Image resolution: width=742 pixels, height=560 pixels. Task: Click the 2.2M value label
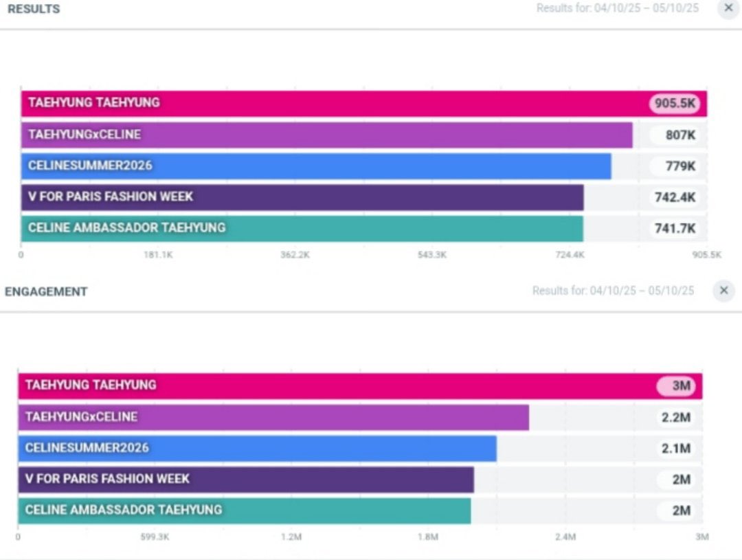coord(676,418)
